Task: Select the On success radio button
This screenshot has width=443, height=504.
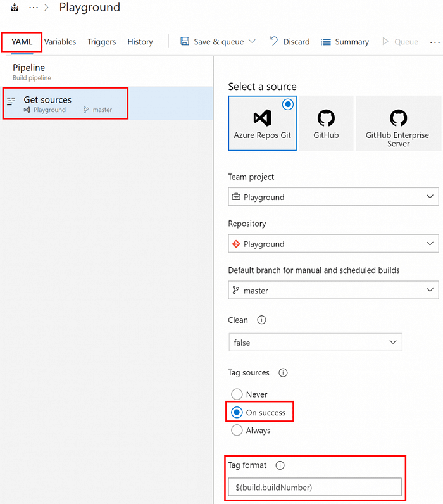Action: (237, 412)
